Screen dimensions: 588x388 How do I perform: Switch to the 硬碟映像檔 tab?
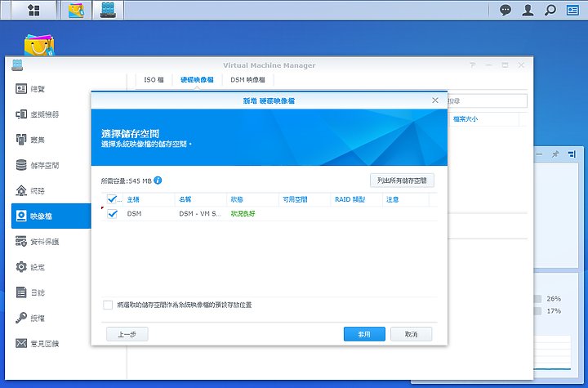pyautogui.click(x=197, y=79)
